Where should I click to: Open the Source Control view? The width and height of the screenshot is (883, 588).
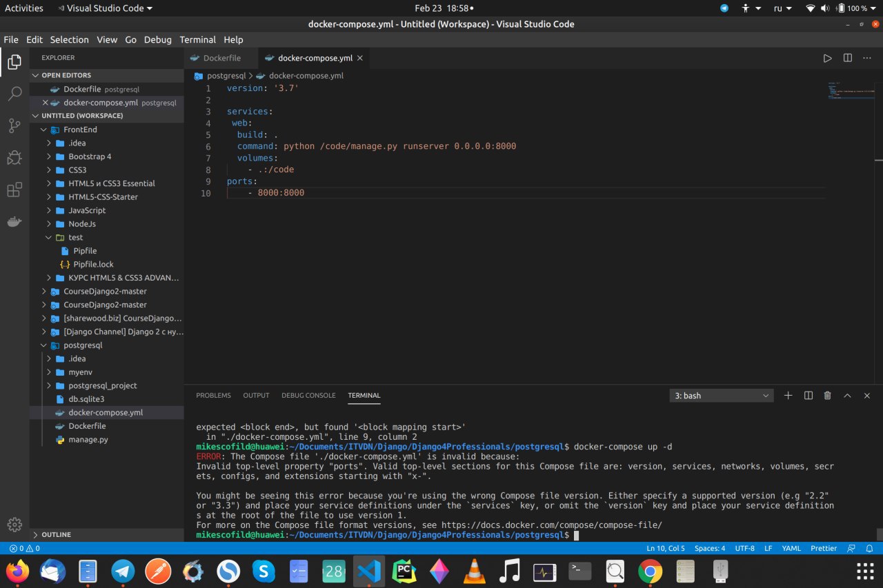(14, 126)
